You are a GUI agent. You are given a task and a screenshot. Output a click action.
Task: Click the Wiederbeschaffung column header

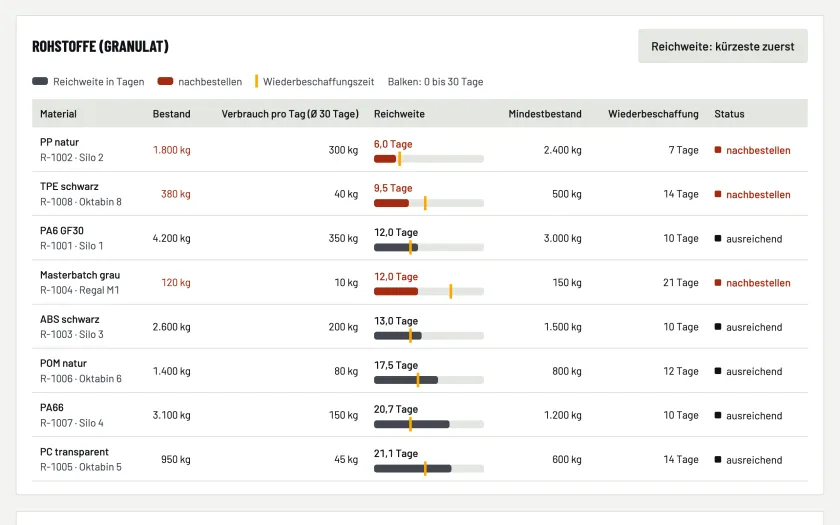click(653, 114)
